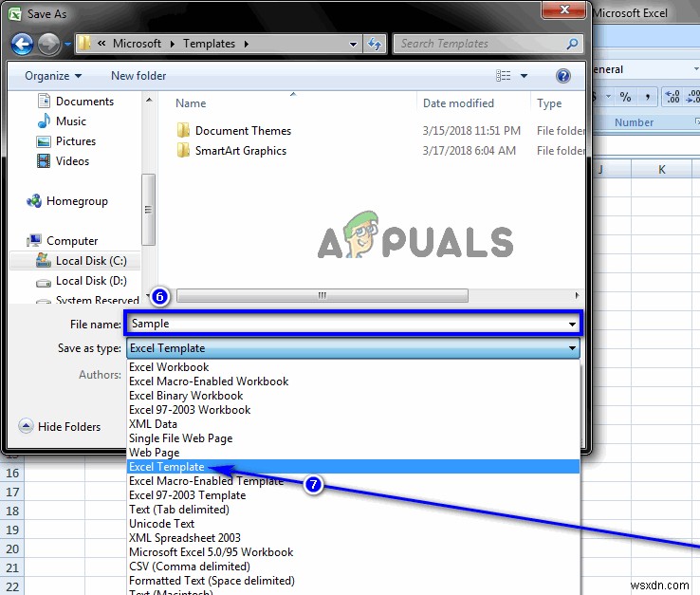Click the navigation pane vertical scrollbar thumb
The height and width of the screenshot is (595, 700).
point(148,210)
